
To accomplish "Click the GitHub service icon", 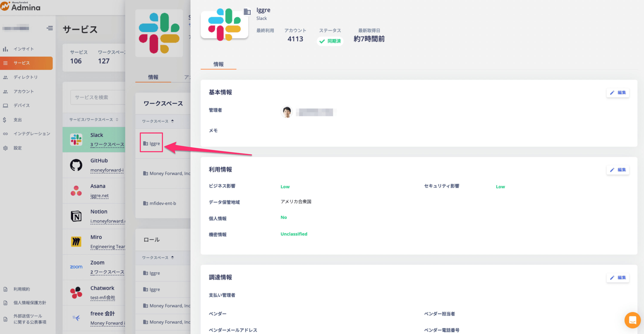I will (76, 165).
